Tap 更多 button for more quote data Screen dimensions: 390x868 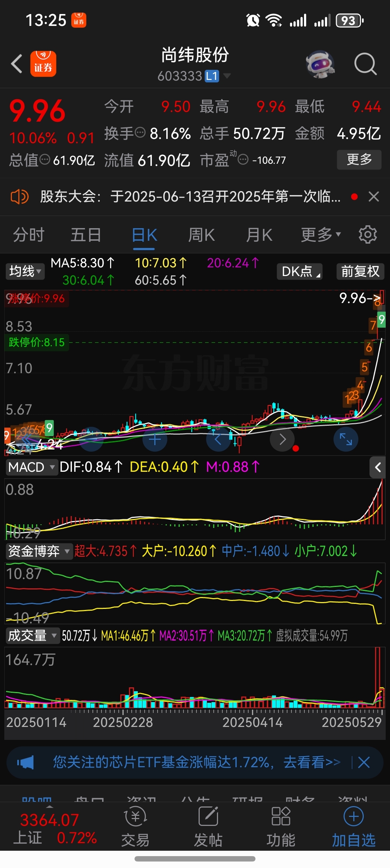point(359,159)
